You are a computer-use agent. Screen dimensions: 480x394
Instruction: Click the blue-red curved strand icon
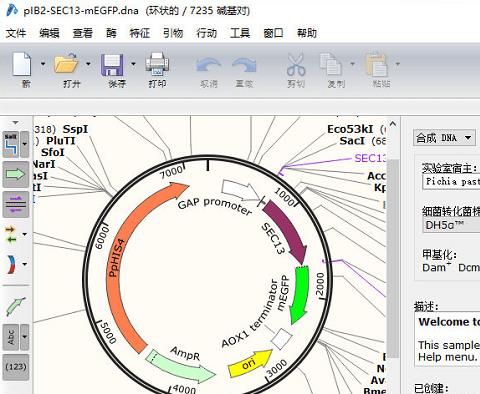coord(11,264)
